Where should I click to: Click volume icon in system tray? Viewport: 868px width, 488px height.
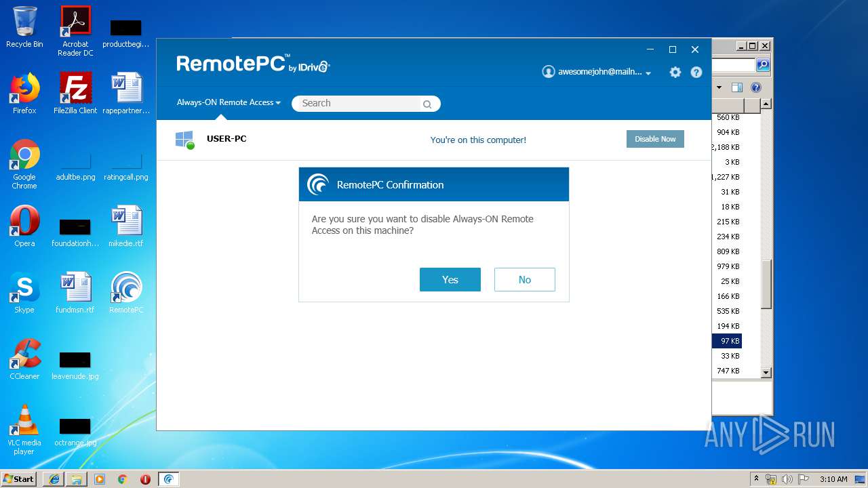tap(787, 479)
